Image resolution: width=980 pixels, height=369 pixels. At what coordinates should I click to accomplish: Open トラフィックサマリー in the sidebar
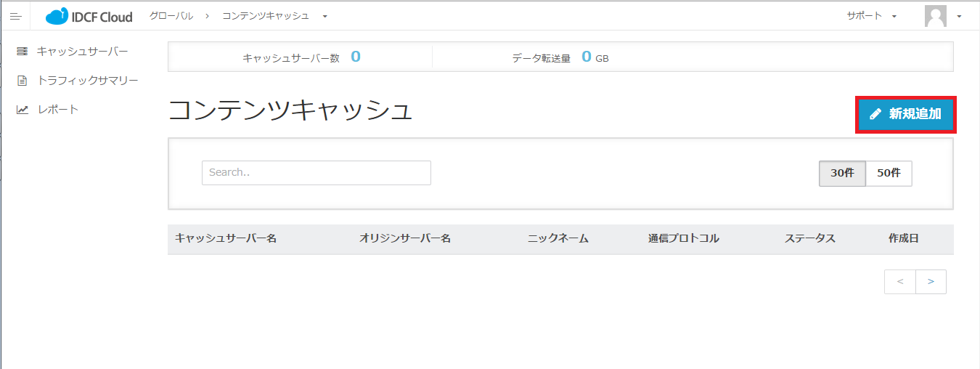[87, 81]
